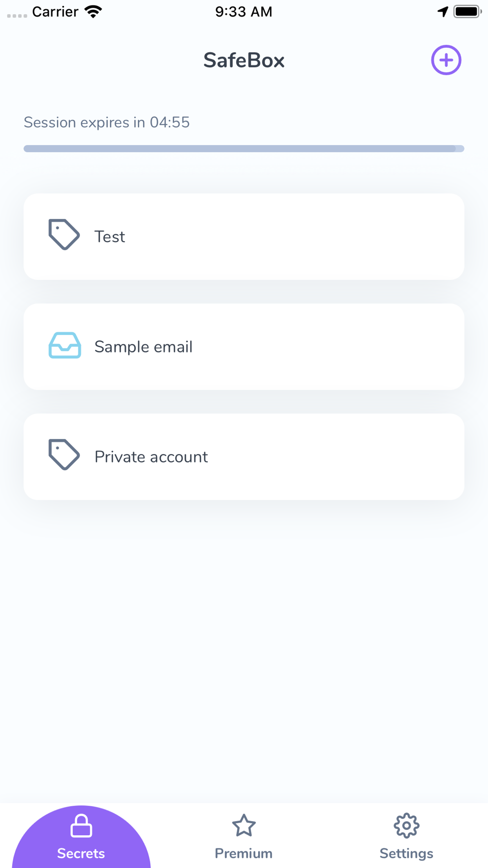Click the SafeBox title heading
488x868 pixels.
[244, 60]
